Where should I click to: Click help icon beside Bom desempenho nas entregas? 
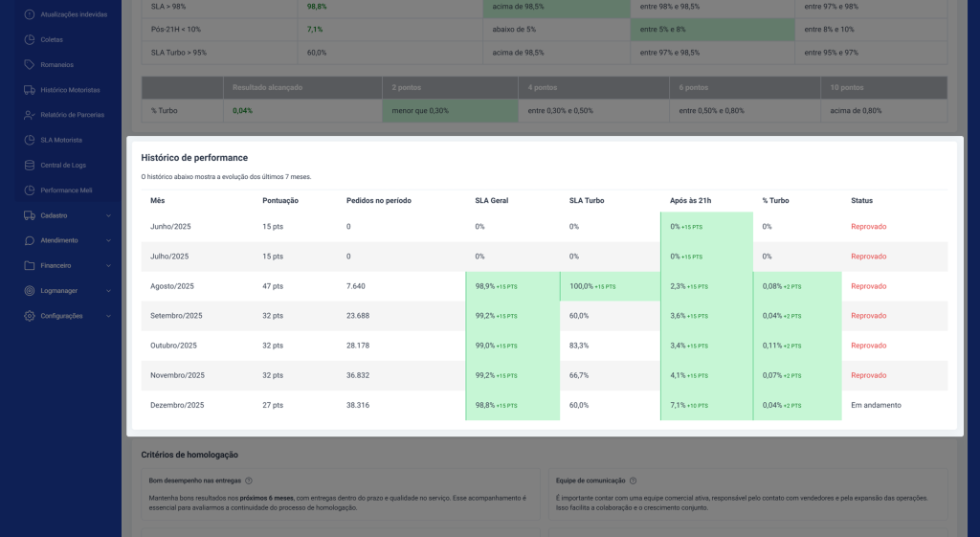249,481
